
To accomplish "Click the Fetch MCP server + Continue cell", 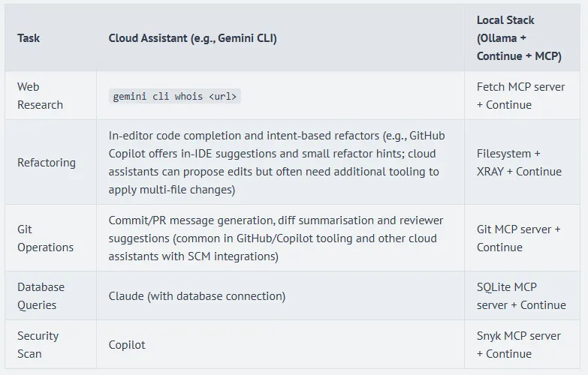I will [520, 96].
